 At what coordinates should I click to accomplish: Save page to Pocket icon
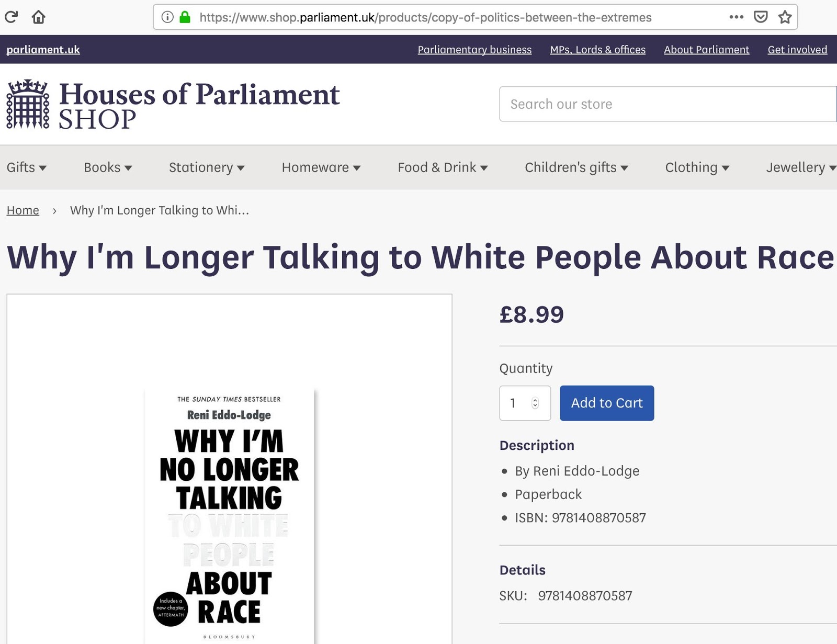(x=761, y=17)
